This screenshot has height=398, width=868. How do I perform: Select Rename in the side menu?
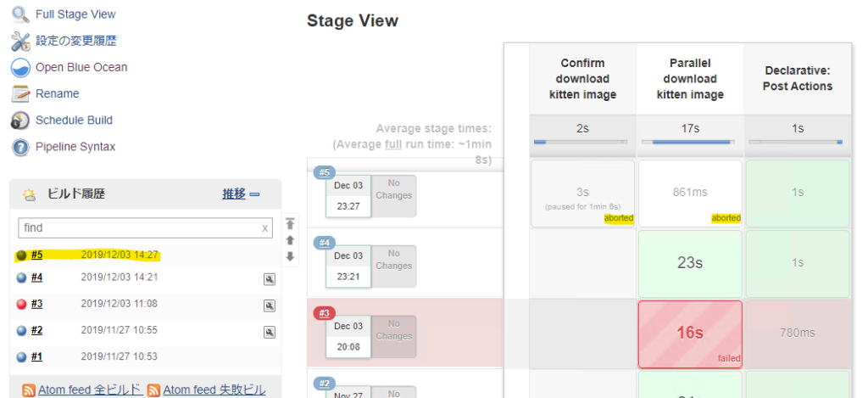tap(57, 93)
